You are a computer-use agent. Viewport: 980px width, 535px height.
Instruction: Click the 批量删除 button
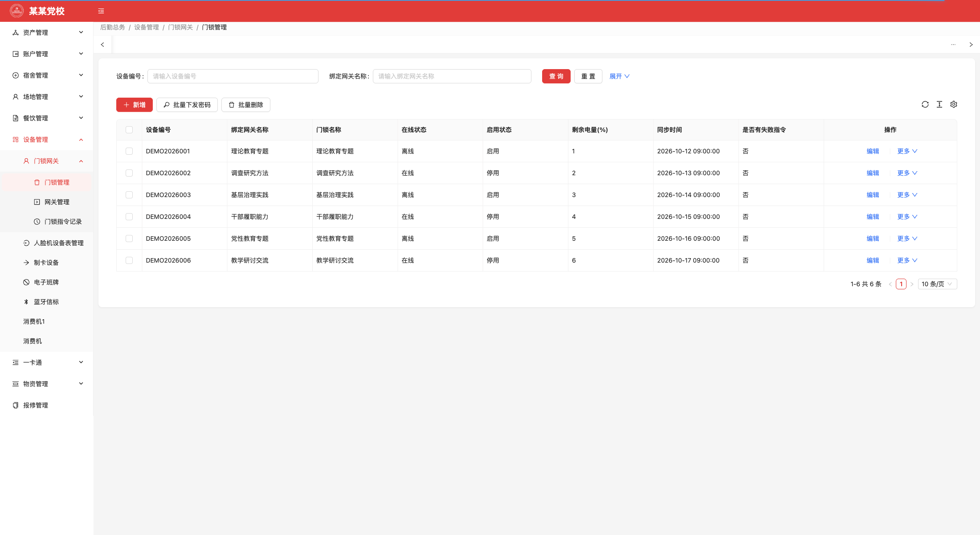[246, 105]
